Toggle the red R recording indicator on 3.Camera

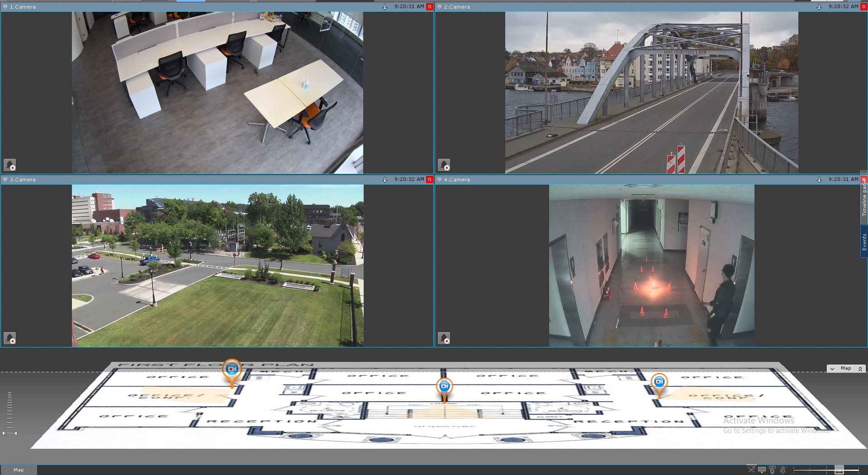click(x=429, y=180)
